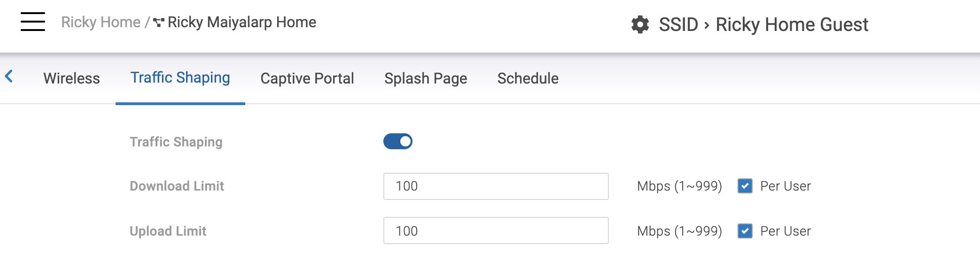Click the Download Limit field label

pyautogui.click(x=177, y=186)
